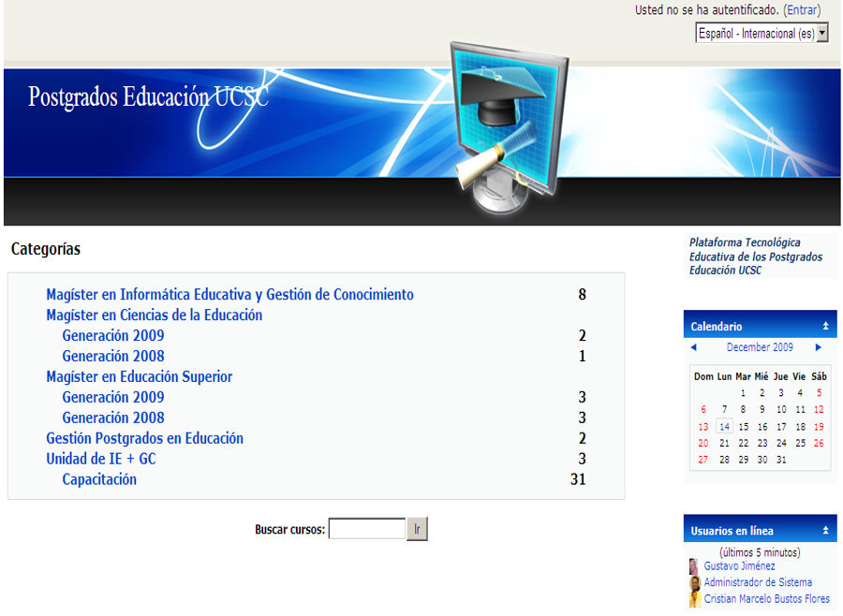Image resolution: width=843 pixels, height=616 pixels.
Task: Open Generación 2009 under Educación Superior
Action: [113, 397]
